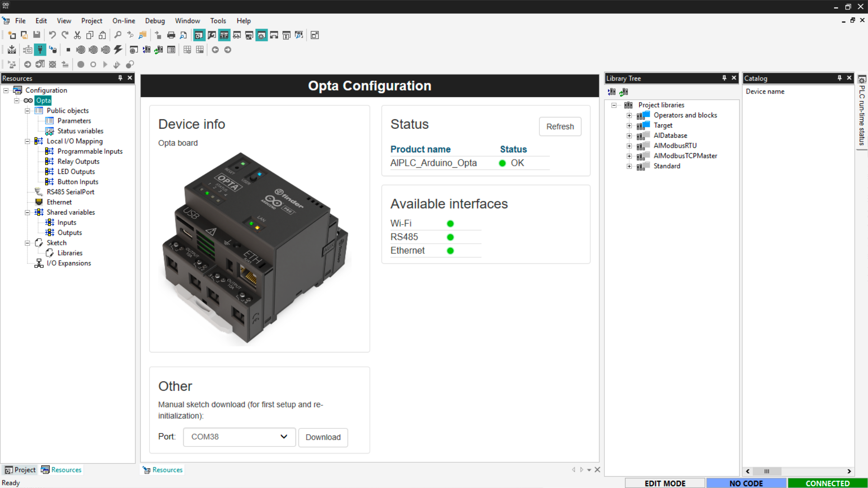Toggle pin on Resources panel
Image resolution: width=868 pixels, height=488 pixels.
[x=120, y=78]
